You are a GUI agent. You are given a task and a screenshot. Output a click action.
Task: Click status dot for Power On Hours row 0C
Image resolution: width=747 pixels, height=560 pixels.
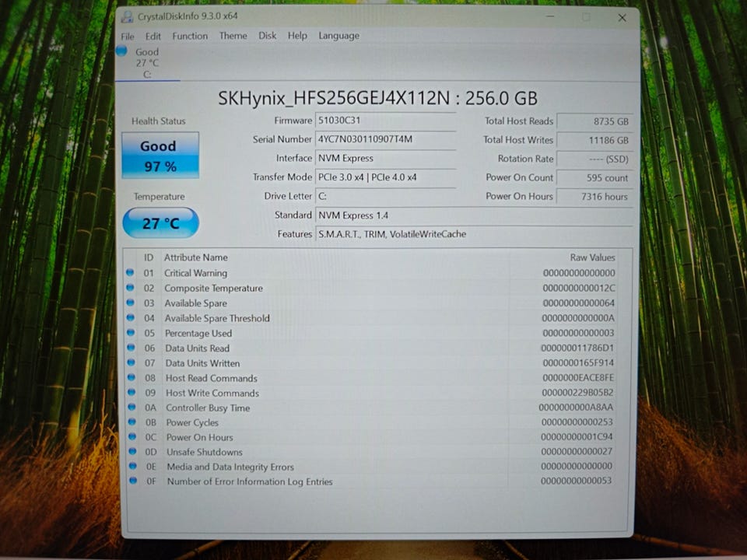click(132, 436)
